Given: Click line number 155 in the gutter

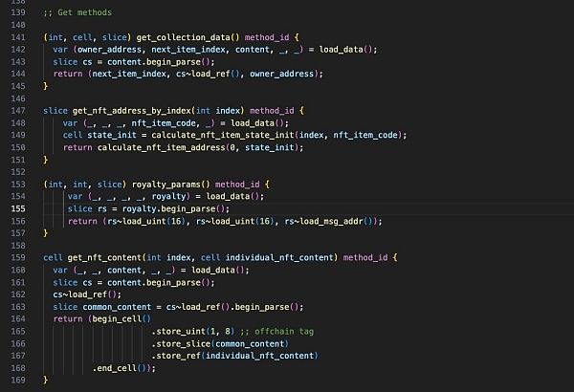Looking at the screenshot, I should 18,208.
